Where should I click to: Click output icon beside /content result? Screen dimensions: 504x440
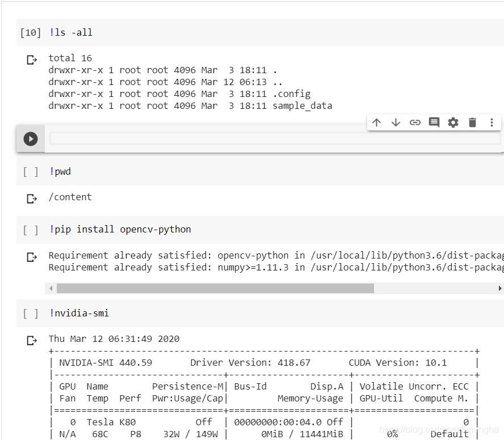[x=32, y=199]
